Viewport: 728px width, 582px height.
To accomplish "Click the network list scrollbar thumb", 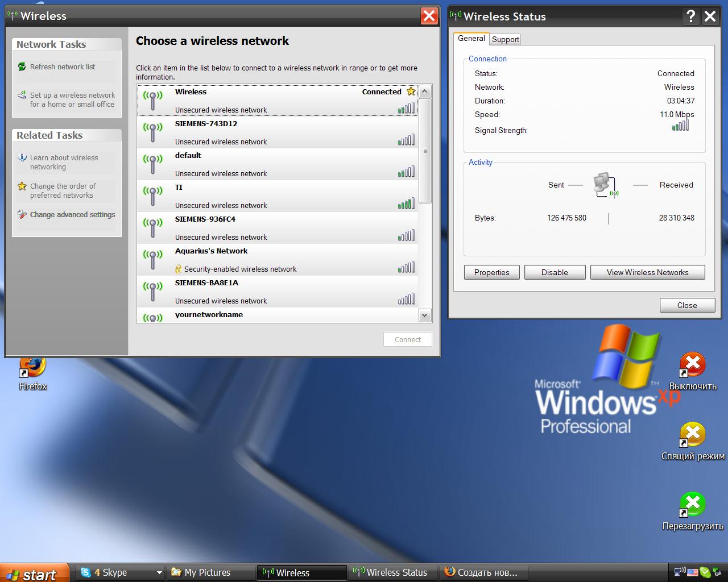I will click(x=425, y=151).
